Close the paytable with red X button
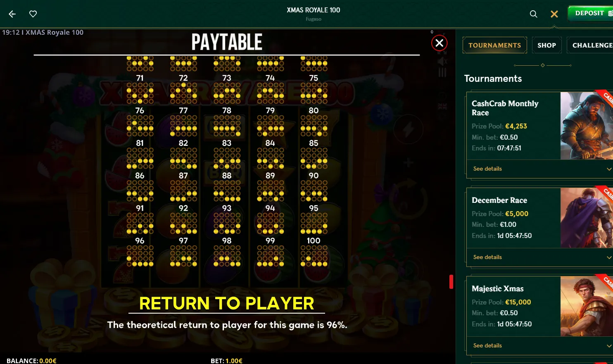The image size is (613, 364). [440, 43]
